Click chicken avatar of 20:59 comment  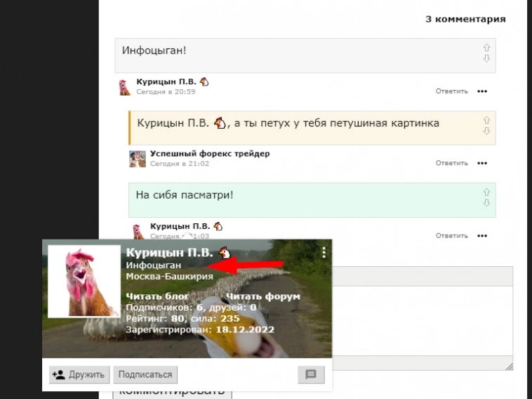pos(124,87)
